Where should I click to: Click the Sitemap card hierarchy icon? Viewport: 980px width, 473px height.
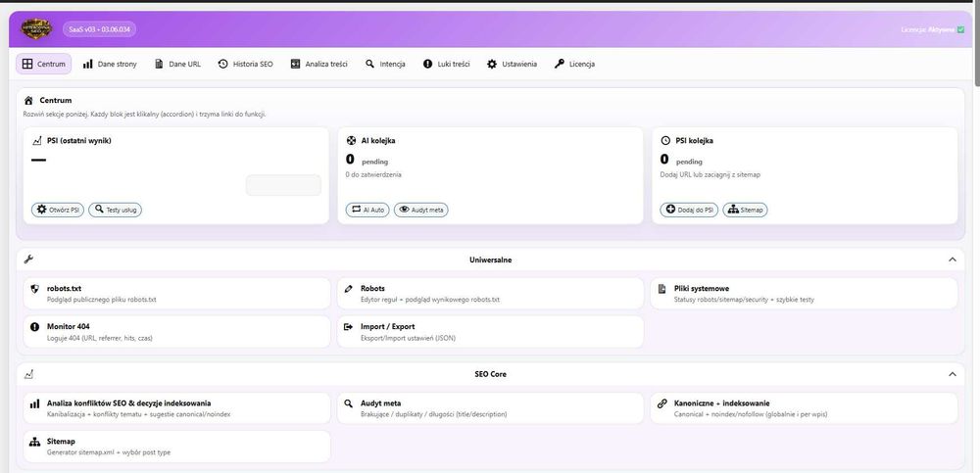(35, 442)
